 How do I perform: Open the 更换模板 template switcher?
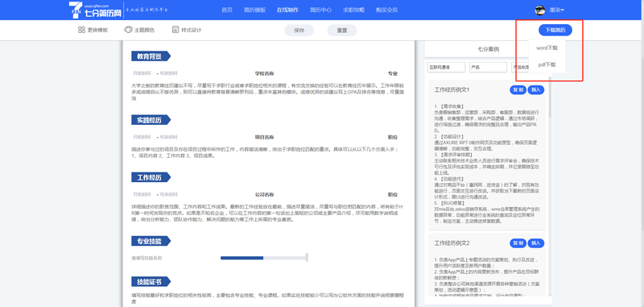[x=93, y=30]
